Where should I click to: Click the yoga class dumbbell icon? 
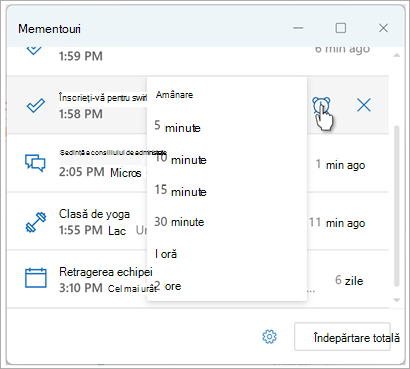coord(36,222)
